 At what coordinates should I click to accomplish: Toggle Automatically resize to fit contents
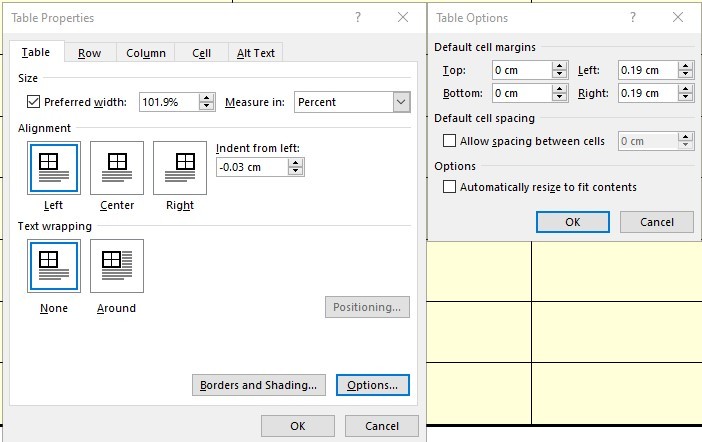pyautogui.click(x=449, y=186)
